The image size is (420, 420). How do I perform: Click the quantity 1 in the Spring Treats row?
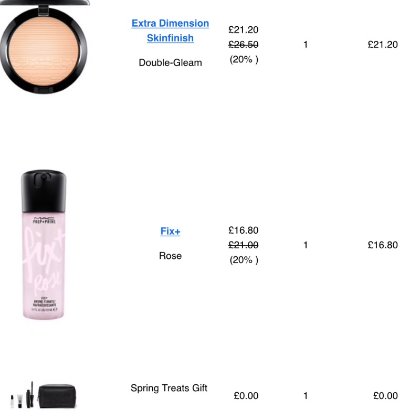(306, 396)
